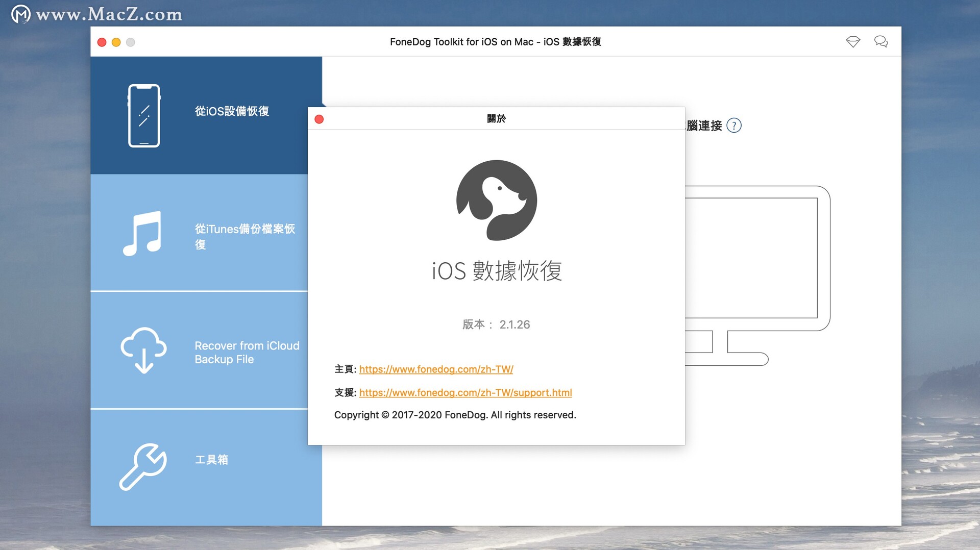Click the wrench toolbox icon
Screen dimensions: 980x550
pyautogui.click(x=143, y=467)
